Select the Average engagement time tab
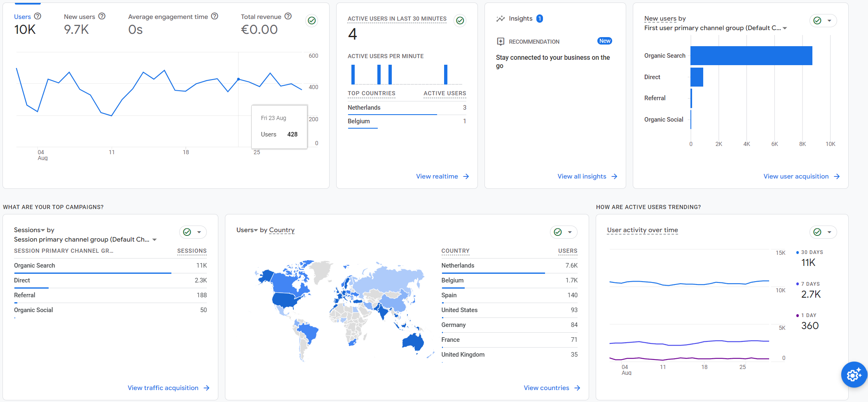 point(173,24)
